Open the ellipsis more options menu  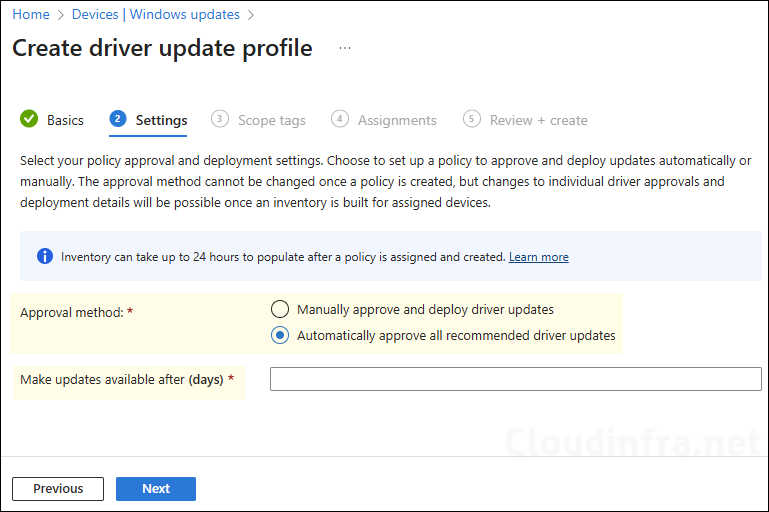click(345, 48)
